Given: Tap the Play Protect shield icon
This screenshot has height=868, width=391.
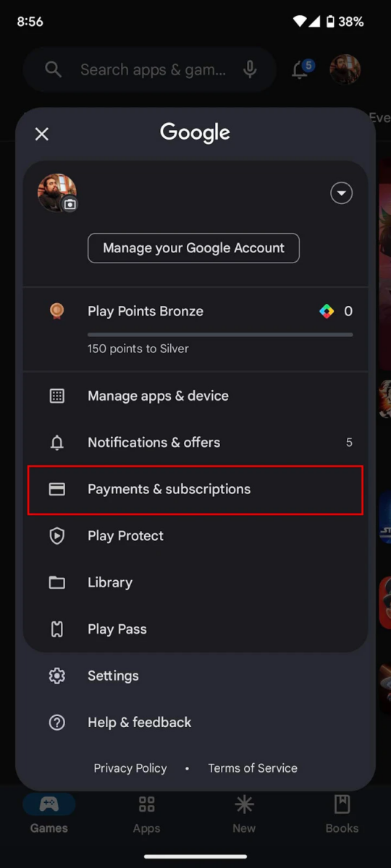Looking at the screenshot, I should click(56, 536).
